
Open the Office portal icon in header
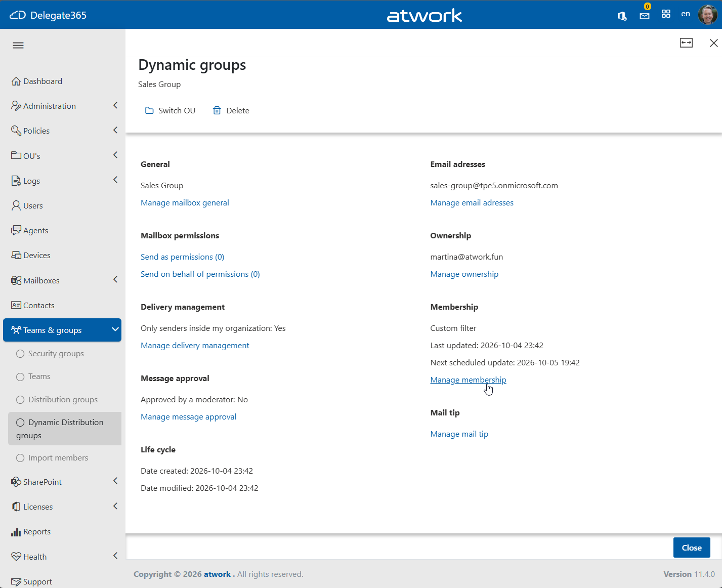point(622,16)
